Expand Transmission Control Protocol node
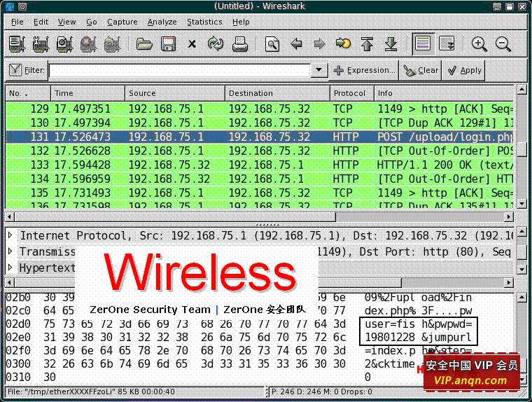Image resolution: width=532 pixels, height=402 pixels. click(10, 251)
